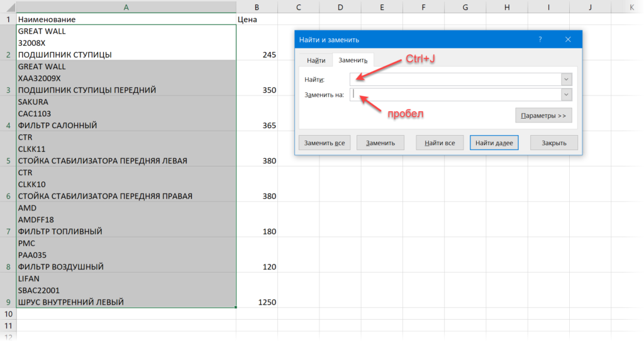The height and width of the screenshot is (341, 644).
Task: Select row 7 header
Action: point(8,219)
